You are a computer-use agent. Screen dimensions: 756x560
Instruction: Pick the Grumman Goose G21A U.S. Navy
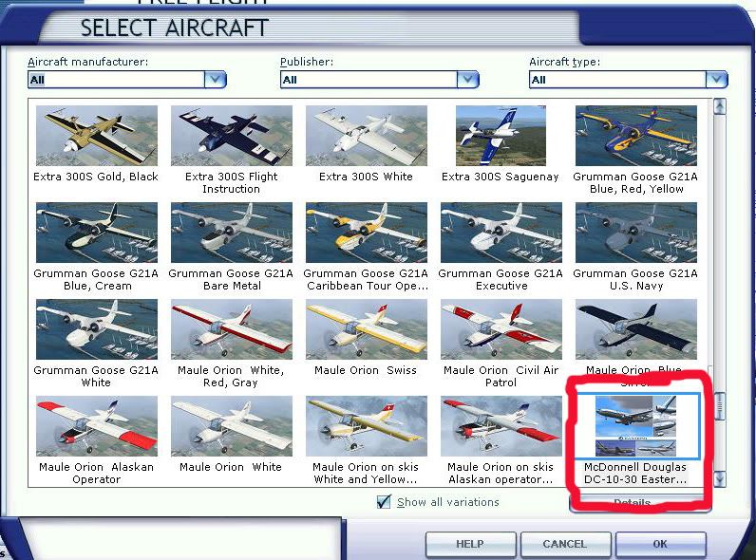point(635,233)
